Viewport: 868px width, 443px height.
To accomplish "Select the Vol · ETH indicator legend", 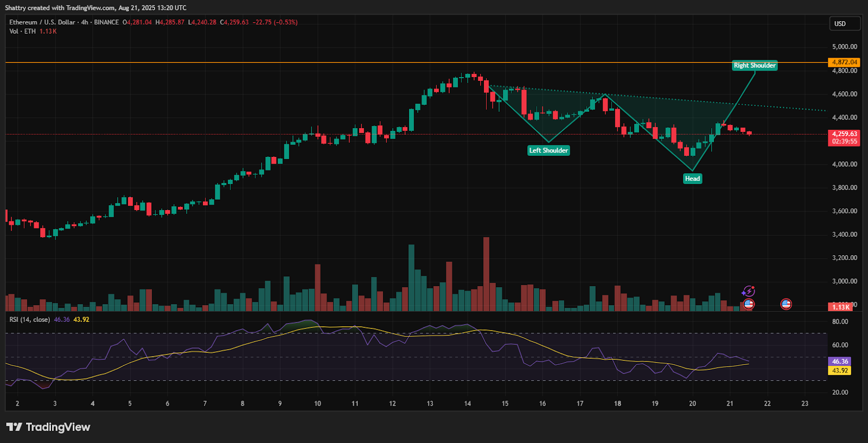I will (x=22, y=31).
